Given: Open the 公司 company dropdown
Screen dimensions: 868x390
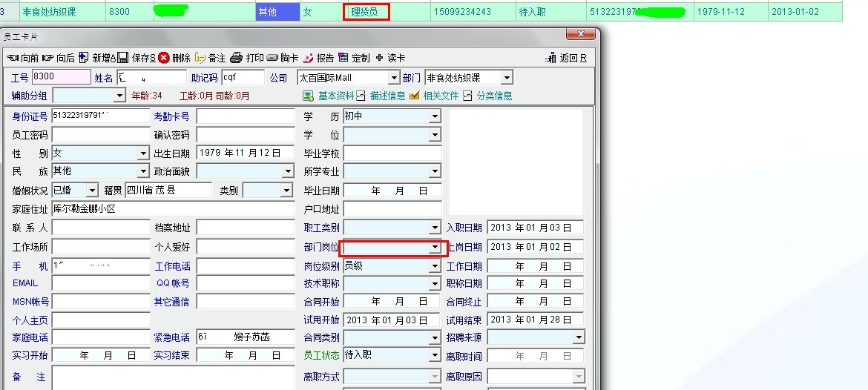Looking at the screenshot, I should 394,78.
